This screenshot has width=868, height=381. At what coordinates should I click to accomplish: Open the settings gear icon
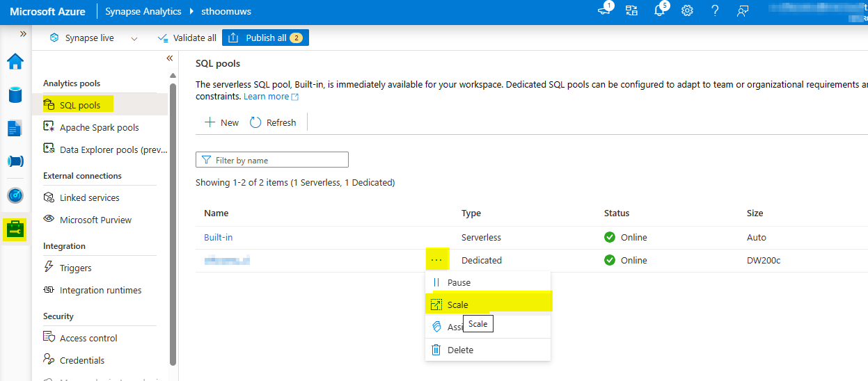687,10
